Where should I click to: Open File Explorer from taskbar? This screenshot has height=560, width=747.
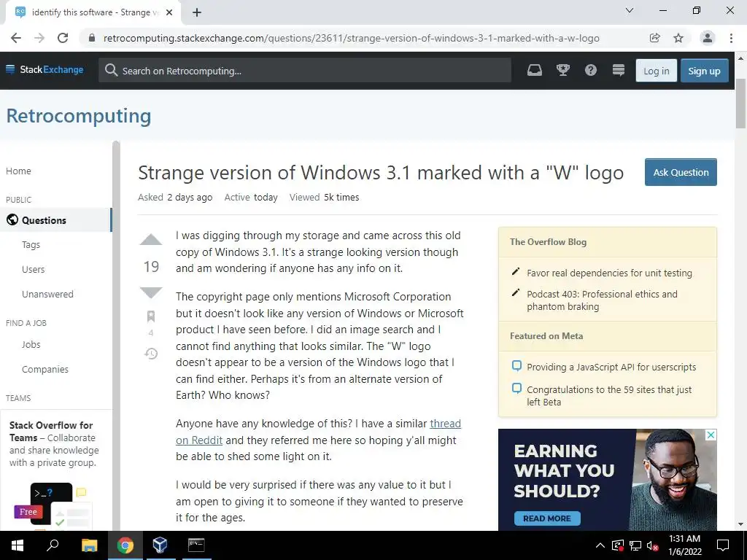tap(89, 545)
